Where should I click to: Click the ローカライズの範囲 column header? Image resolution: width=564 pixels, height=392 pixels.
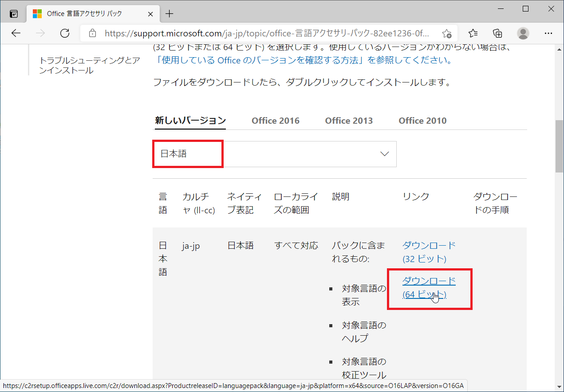point(296,204)
